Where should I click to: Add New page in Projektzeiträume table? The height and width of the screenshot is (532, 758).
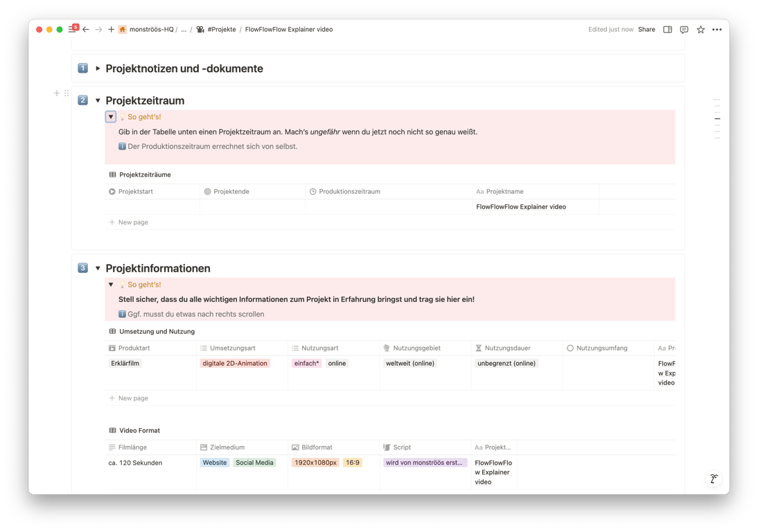pyautogui.click(x=129, y=222)
